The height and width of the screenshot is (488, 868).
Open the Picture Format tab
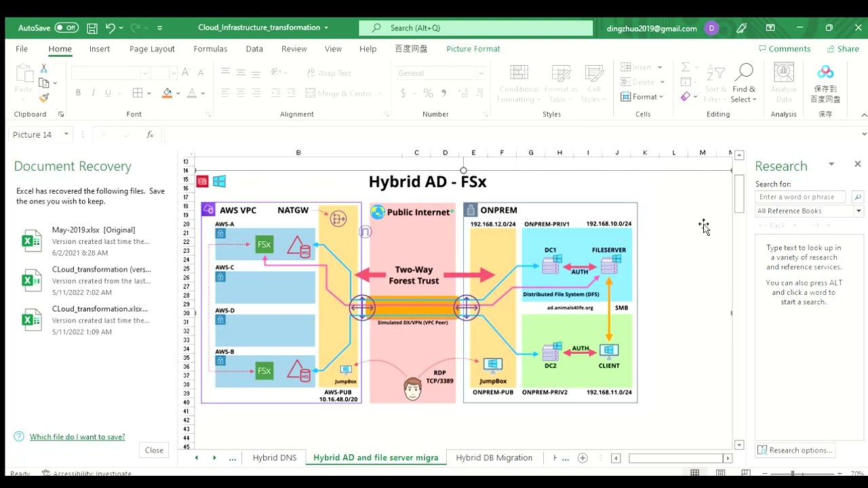coord(473,49)
